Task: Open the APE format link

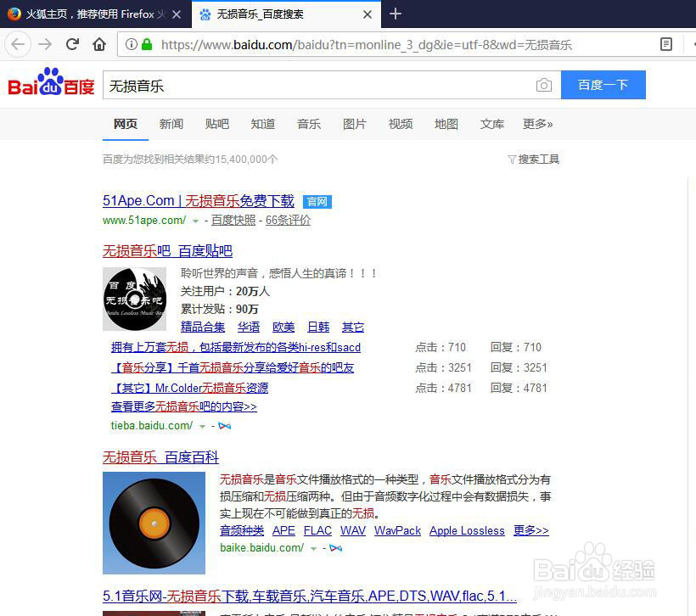Action: pyautogui.click(x=283, y=531)
